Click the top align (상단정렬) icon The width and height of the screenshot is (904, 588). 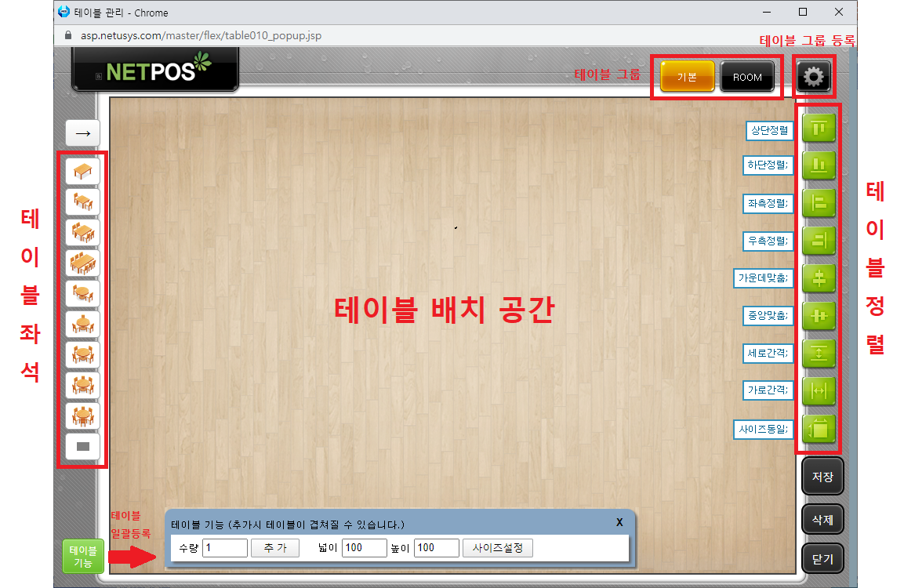pyautogui.click(x=819, y=128)
